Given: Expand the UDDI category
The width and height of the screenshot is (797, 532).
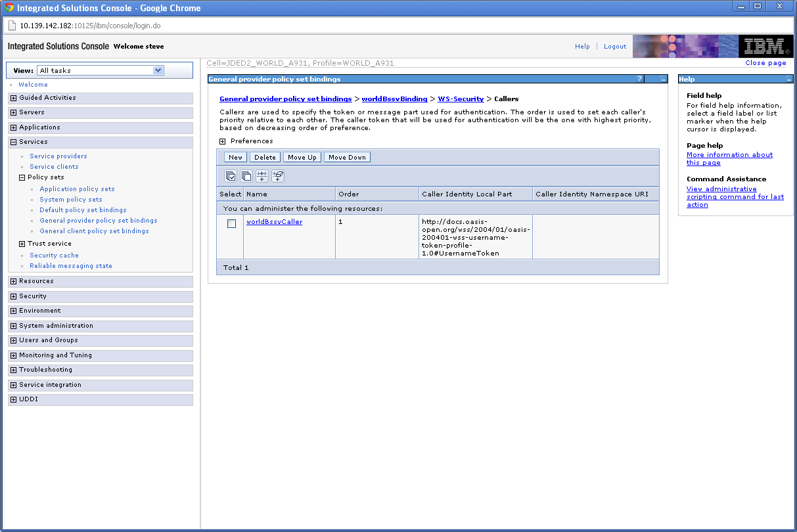Looking at the screenshot, I should point(14,399).
